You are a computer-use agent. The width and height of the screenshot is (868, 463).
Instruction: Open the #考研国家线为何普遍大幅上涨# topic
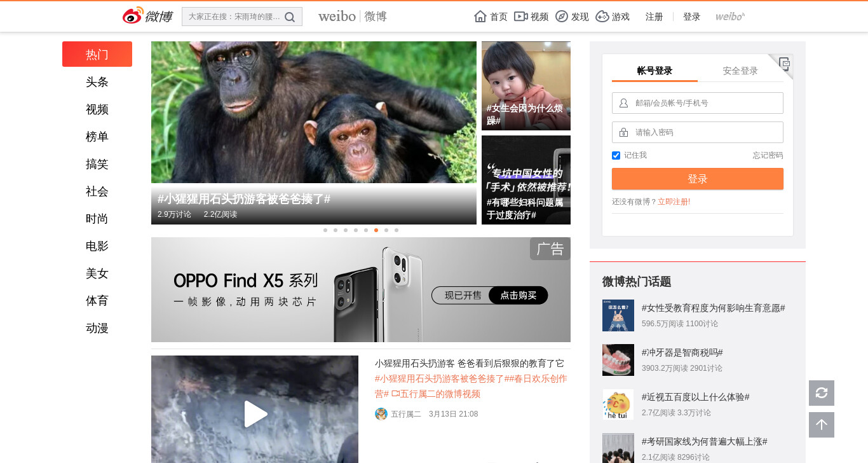pos(704,441)
